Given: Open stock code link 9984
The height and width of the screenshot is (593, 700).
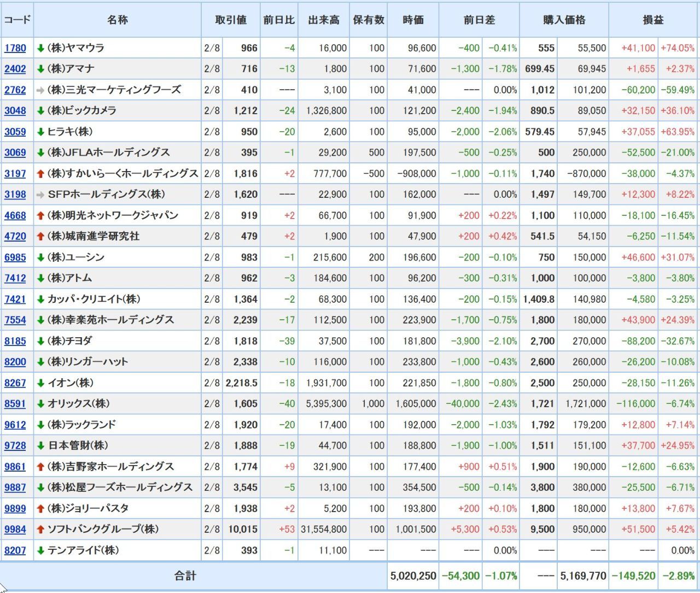Looking at the screenshot, I should click(15, 530).
